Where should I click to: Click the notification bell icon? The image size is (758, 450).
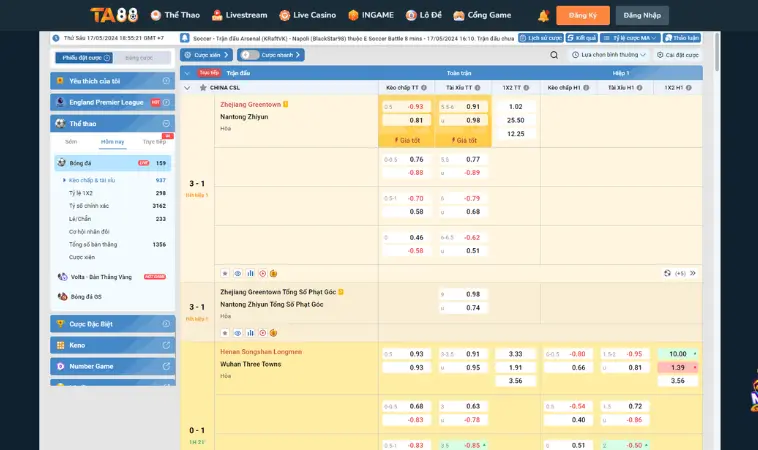(543, 16)
